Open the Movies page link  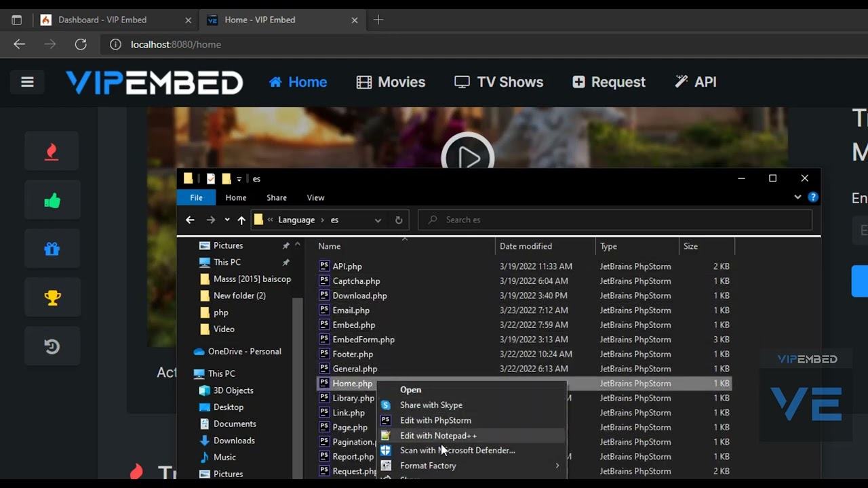coord(391,82)
